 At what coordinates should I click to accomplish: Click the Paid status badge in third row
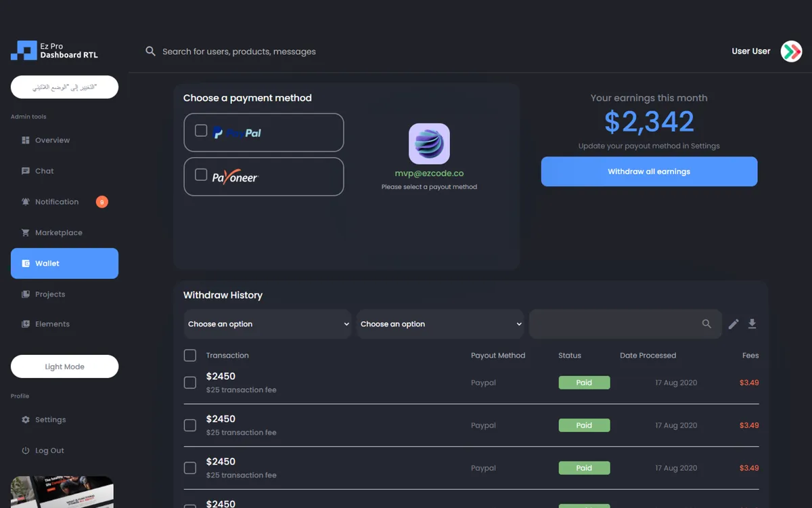(x=584, y=468)
